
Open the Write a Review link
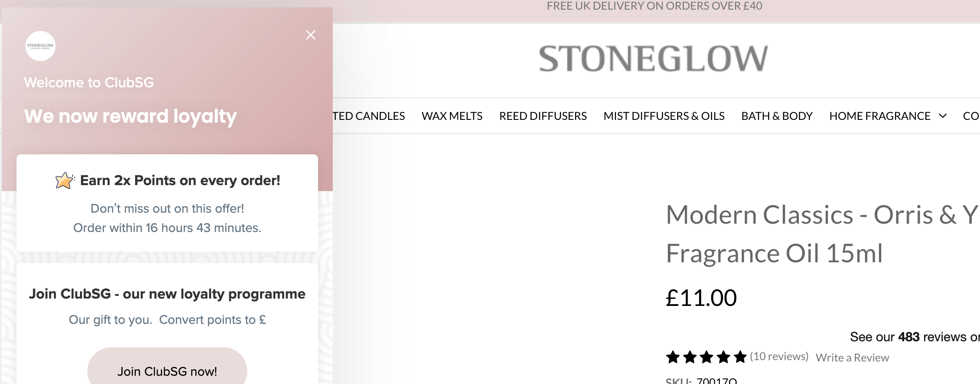click(x=853, y=357)
